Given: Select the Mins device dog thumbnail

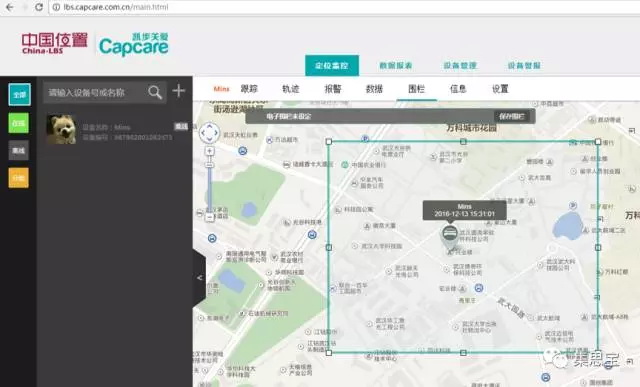Looking at the screenshot, I should 61,129.
